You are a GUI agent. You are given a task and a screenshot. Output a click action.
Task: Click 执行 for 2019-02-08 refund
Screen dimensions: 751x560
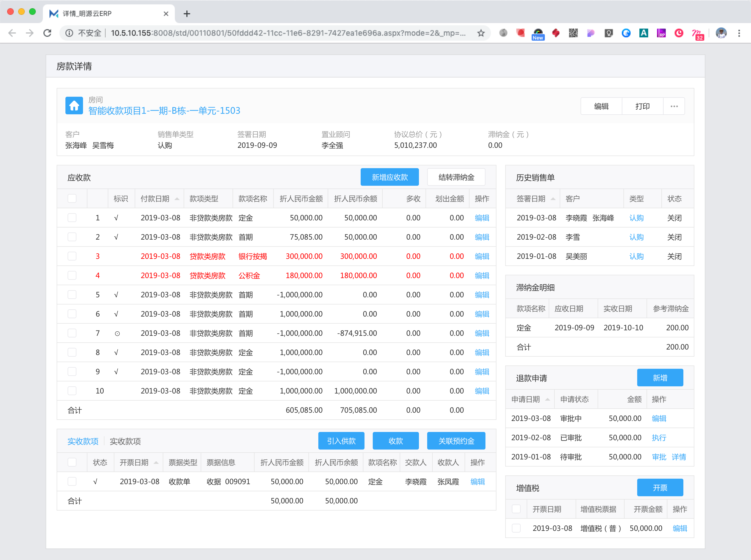click(659, 437)
